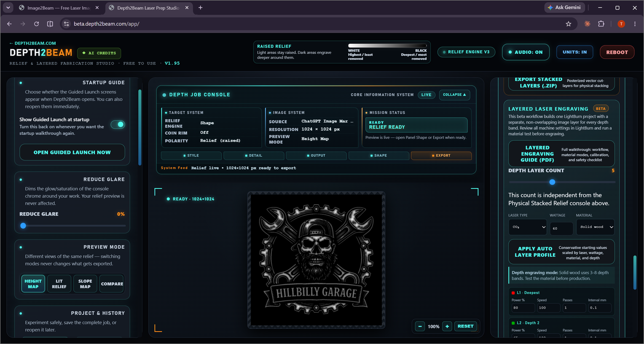
Task: Open the Layered Engraving Guide PDF
Action: pos(562,154)
